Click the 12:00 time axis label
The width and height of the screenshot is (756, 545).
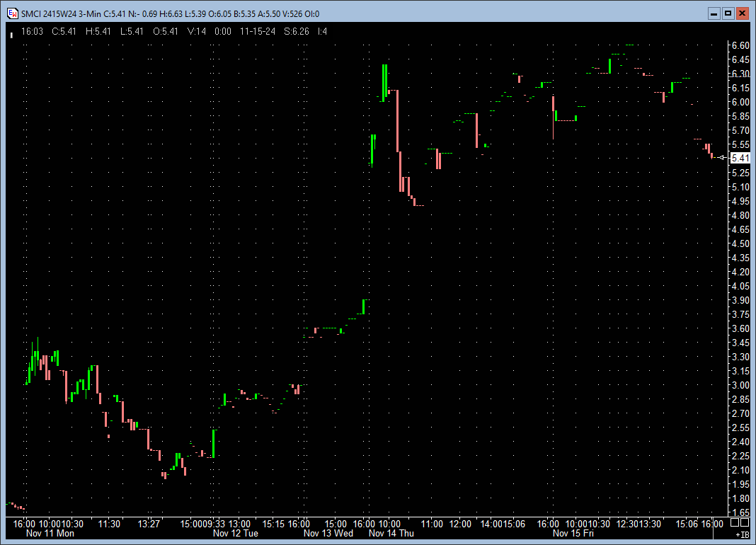(x=460, y=524)
